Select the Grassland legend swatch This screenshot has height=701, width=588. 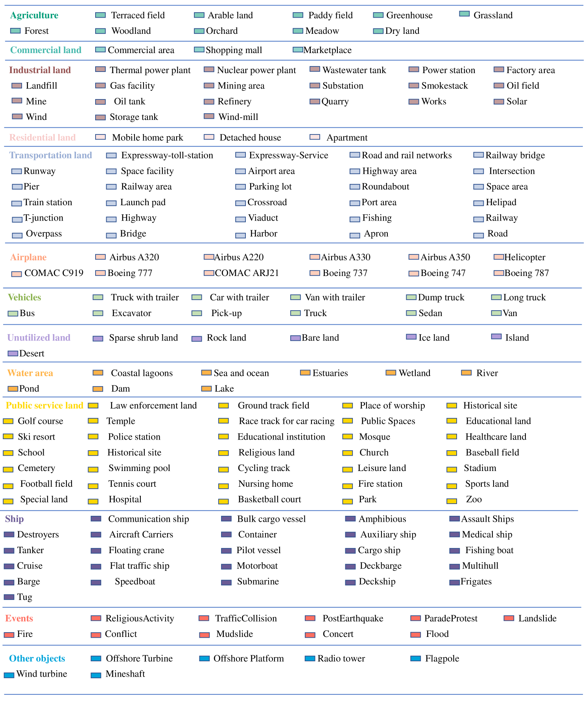point(465,14)
